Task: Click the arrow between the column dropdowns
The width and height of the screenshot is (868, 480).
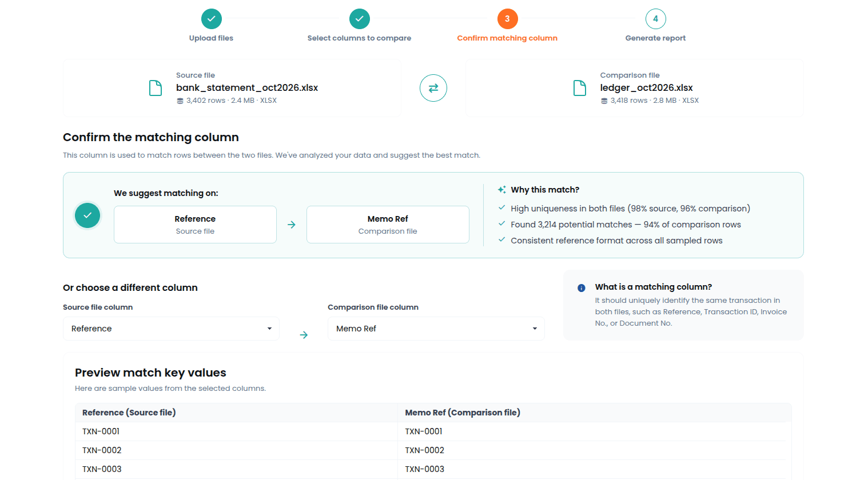Action: click(304, 335)
